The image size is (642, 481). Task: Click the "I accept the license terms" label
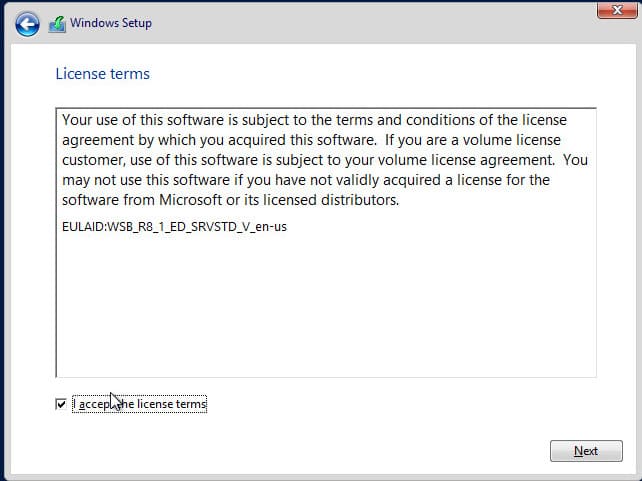pos(140,404)
